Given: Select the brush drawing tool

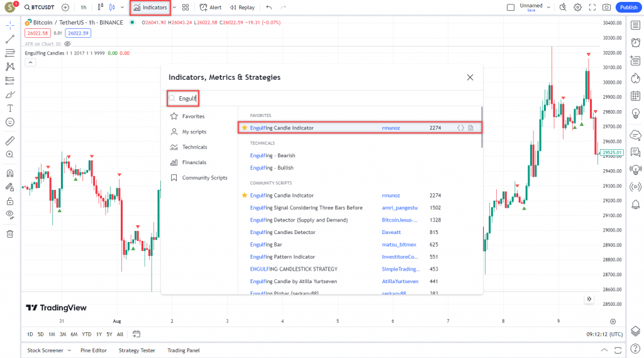Looking at the screenshot, I should [10, 94].
